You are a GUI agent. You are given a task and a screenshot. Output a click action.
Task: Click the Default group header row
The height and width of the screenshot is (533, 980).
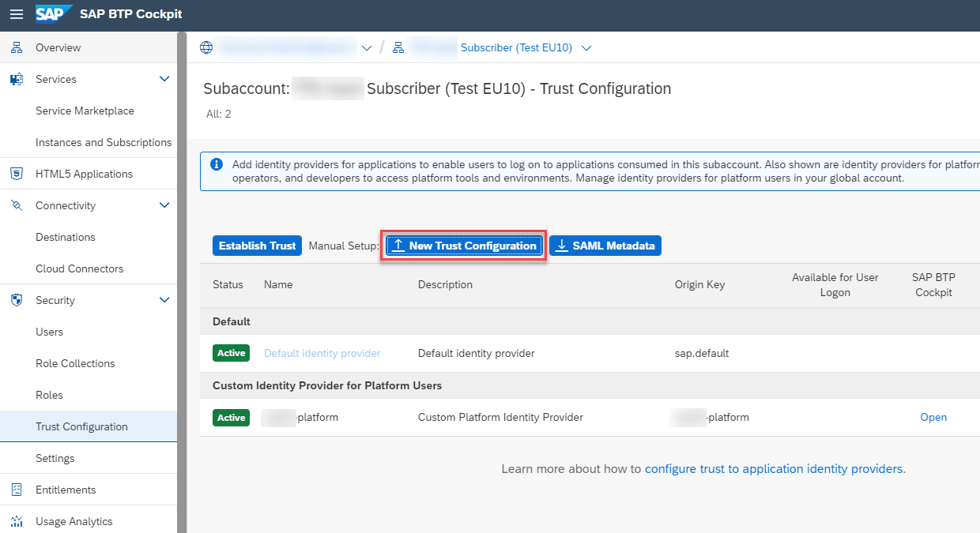click(590, 321)
